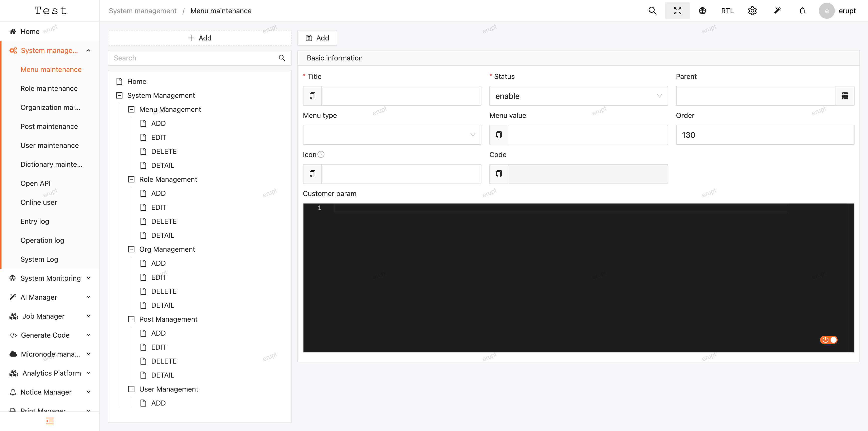Open the Menu type dropdown
868x431 pixels.
point(392,135)
